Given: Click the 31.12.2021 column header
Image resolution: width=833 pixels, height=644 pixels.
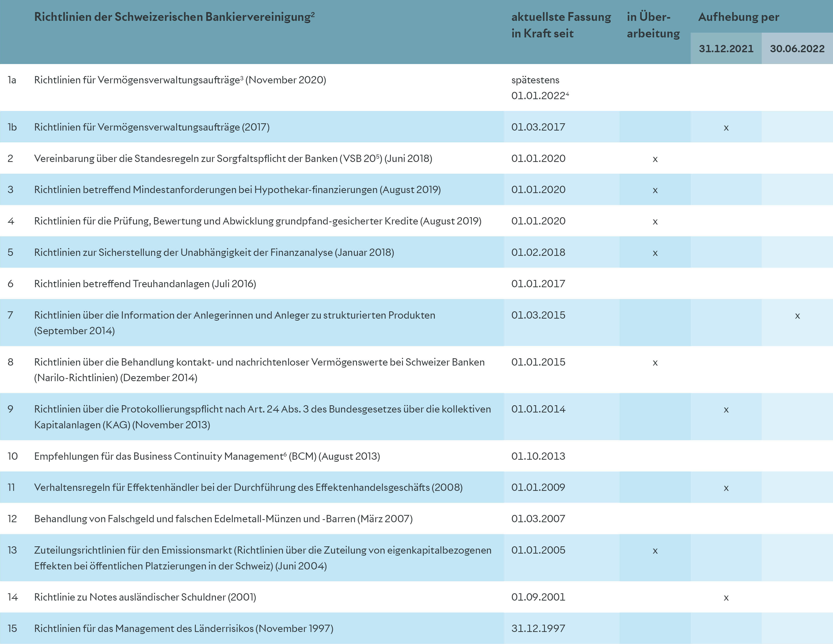Looking at the screenshot, I should (x=726, y=49).
